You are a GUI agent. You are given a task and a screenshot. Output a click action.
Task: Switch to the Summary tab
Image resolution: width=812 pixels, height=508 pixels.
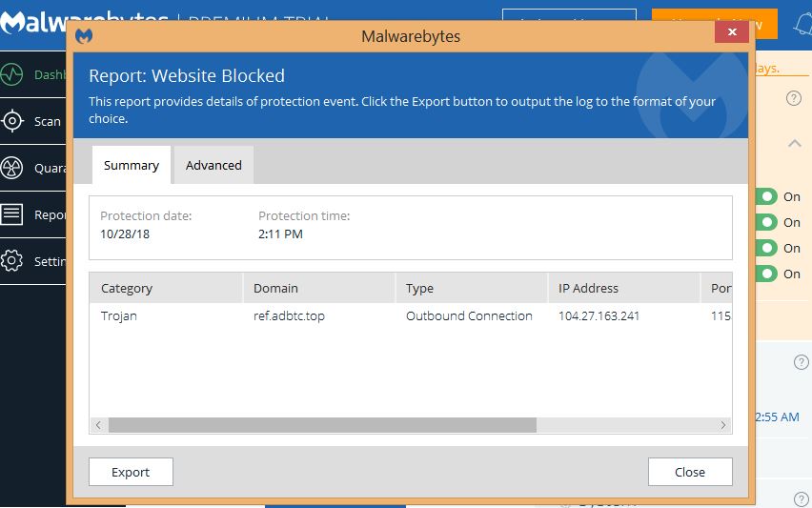coord(132,165)
